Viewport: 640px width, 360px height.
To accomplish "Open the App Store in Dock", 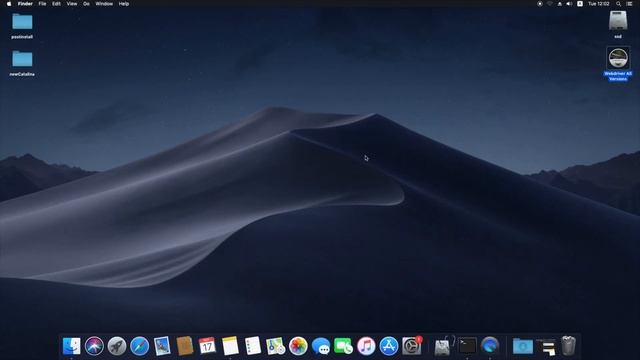I will click(x=389, y=346).
